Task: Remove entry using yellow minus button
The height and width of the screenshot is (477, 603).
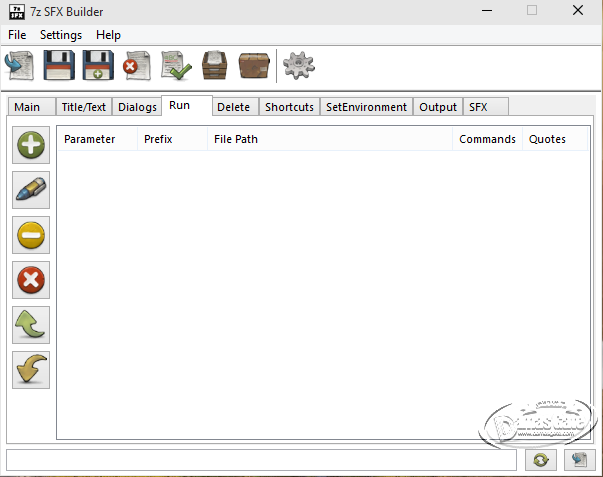Action: (31, 235)
